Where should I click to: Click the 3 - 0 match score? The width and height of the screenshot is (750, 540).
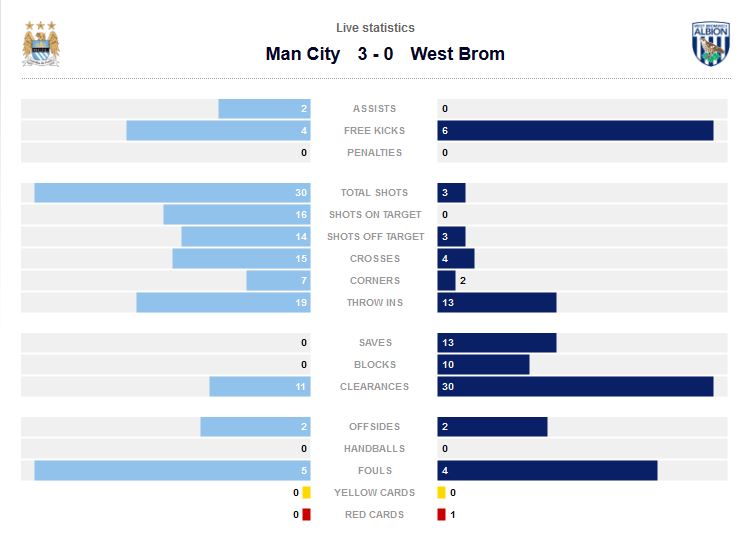[375, 54]
